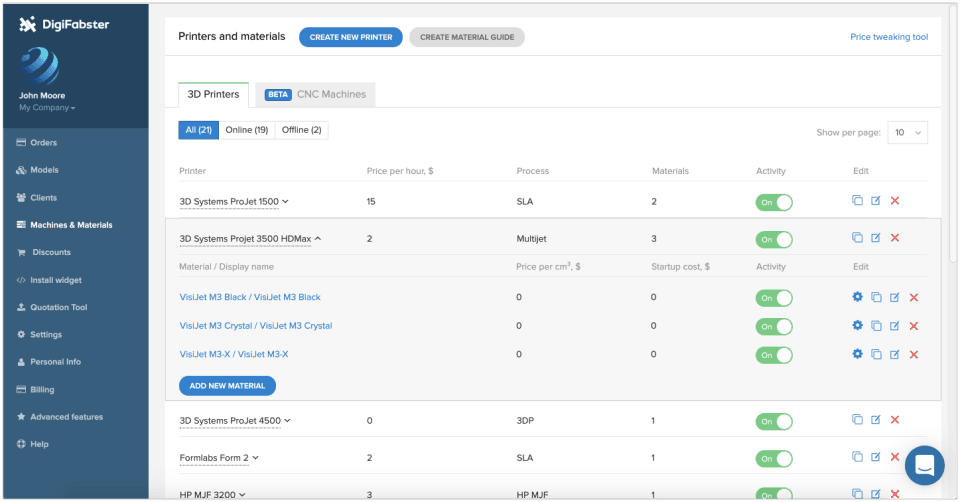
Task: Open Quotation Tool in the sidebar
Action: (59, 307)
